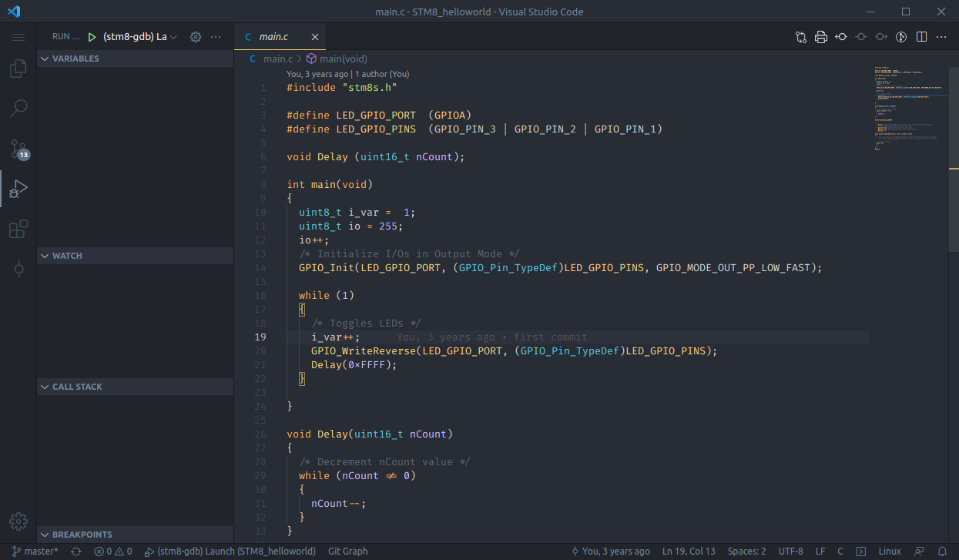Screen dimensions: 959x560
Task: Click the master* branch in the status bar
Action: [35, 552]
